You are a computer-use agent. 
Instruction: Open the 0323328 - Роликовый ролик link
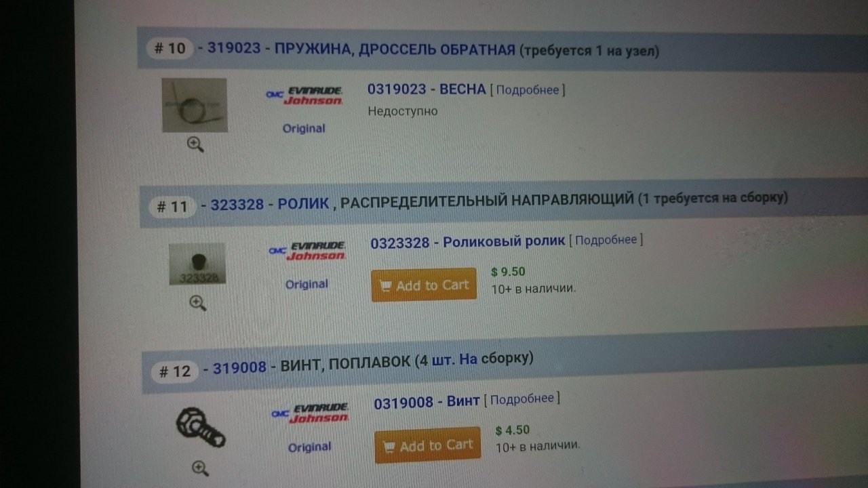tap(467, 242)
